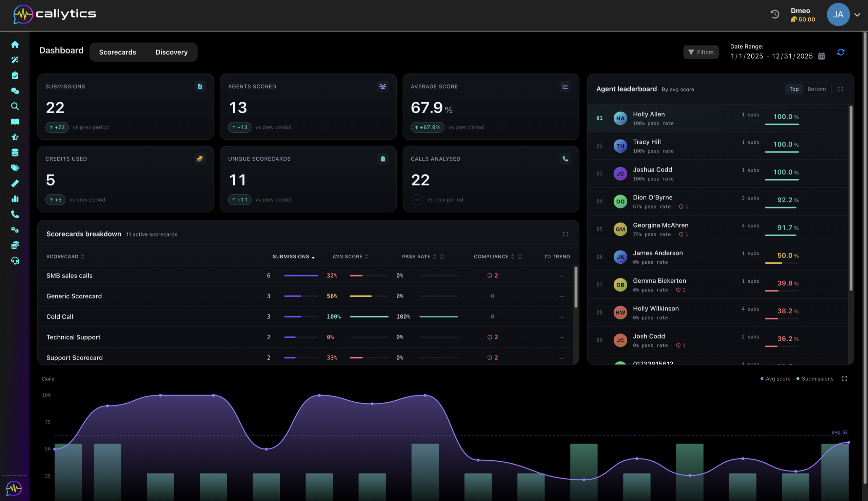The width and height of the screenshot is (868, 501).
Task: Click the refresh icon beside date range
Action: pyautogui.click(x=841, y=52)
